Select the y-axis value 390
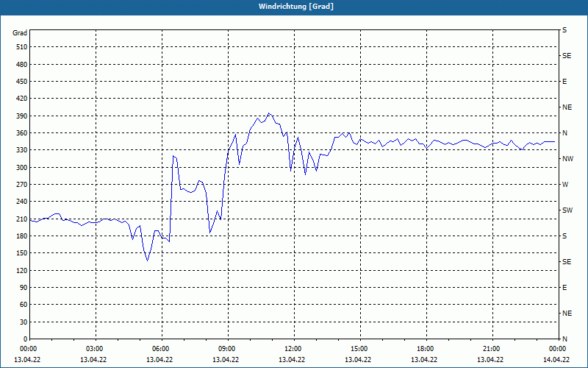 point(22,116)
